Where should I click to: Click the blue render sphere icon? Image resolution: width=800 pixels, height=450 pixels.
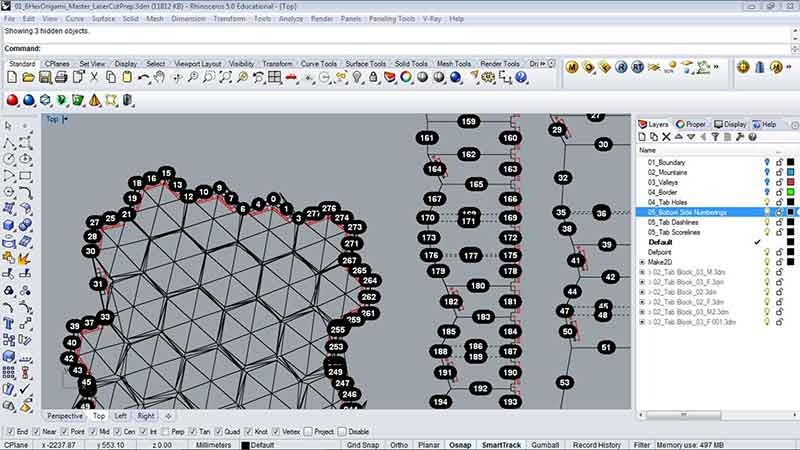click(x=456, y=77)
